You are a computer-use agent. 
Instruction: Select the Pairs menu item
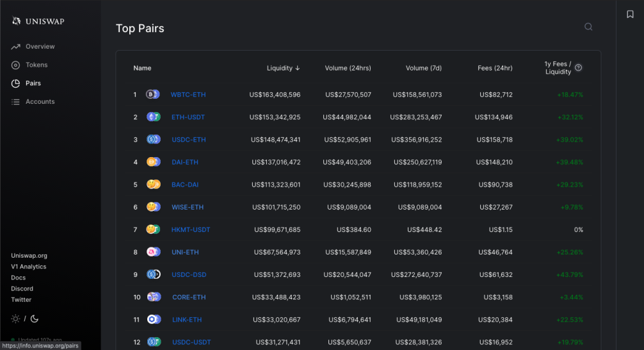pos(33,83)
